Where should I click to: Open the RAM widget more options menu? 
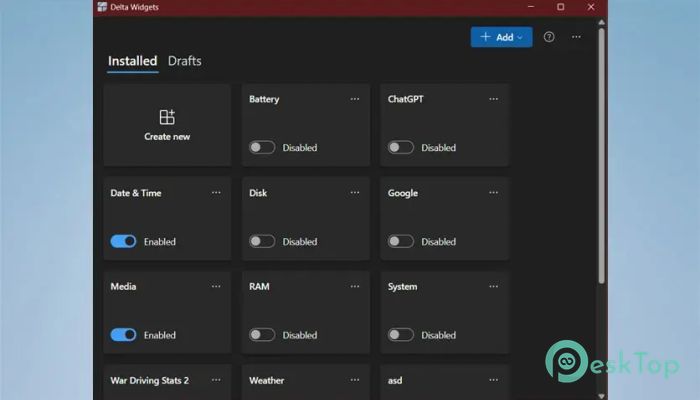pyautogui.click(x=354, y=287)
